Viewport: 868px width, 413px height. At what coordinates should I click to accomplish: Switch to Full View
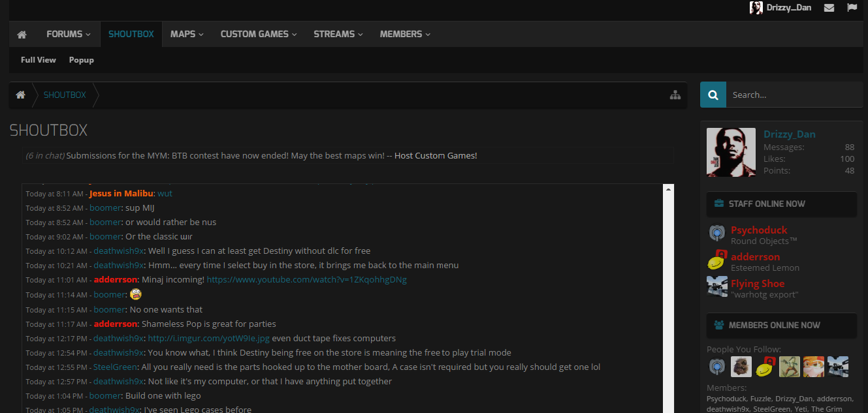tap(39, 60)
